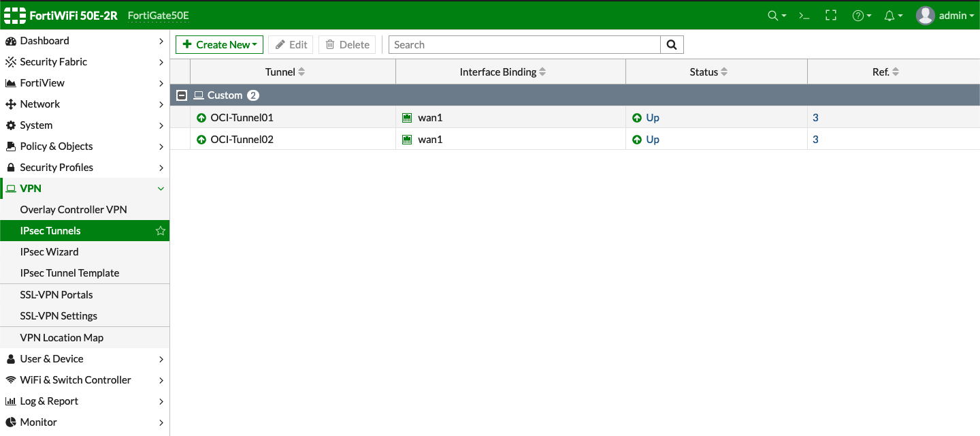Open the admin account dropdown

pyautogui.click(x=957, y=15)
